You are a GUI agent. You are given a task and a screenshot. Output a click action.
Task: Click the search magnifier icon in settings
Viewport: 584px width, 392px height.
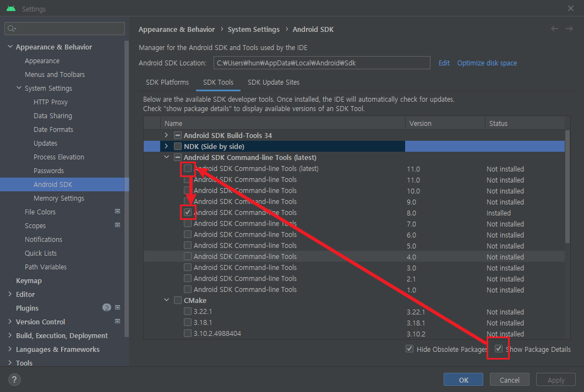pos(12,29)
